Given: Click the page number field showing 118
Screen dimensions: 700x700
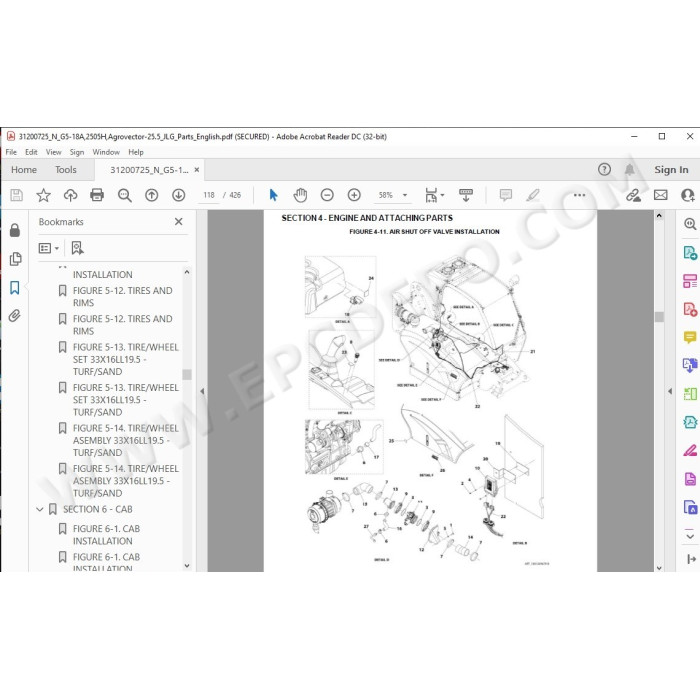Looking at the screenshot, I should click(x=208, y=195).
